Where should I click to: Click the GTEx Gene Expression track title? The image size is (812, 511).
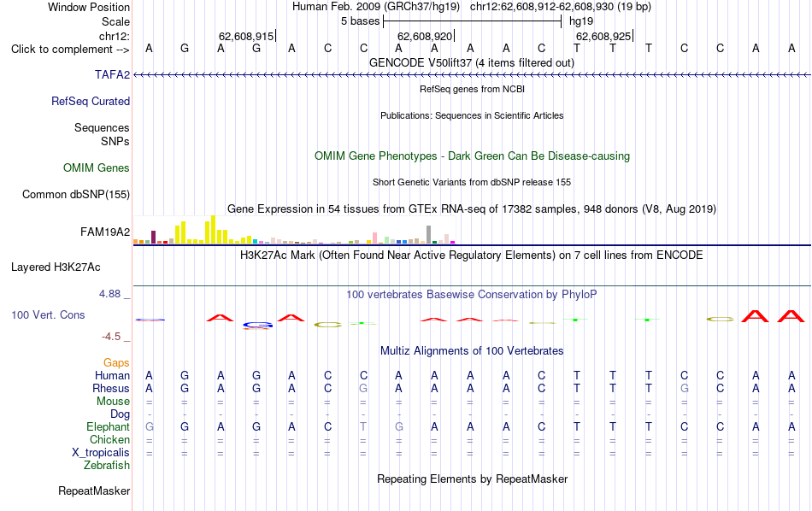point(472,209)
